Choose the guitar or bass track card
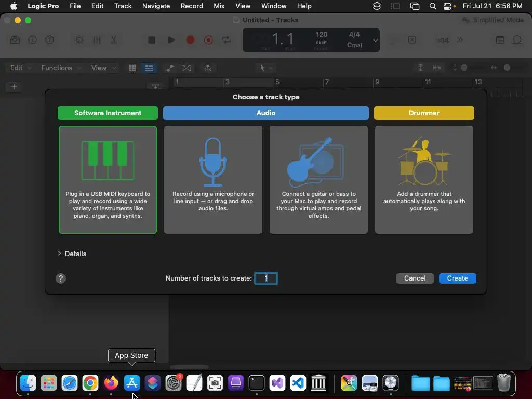 (x=318, y=179)
